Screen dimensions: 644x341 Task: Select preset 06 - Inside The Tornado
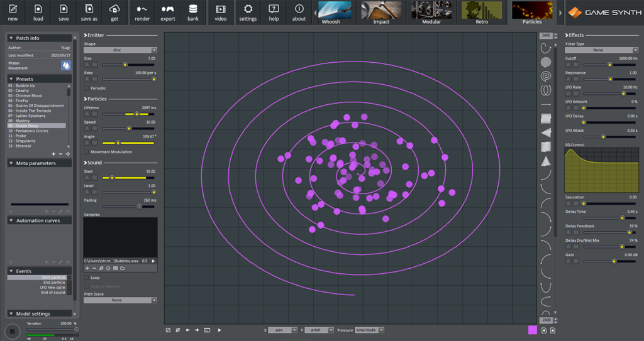point(36,111)
